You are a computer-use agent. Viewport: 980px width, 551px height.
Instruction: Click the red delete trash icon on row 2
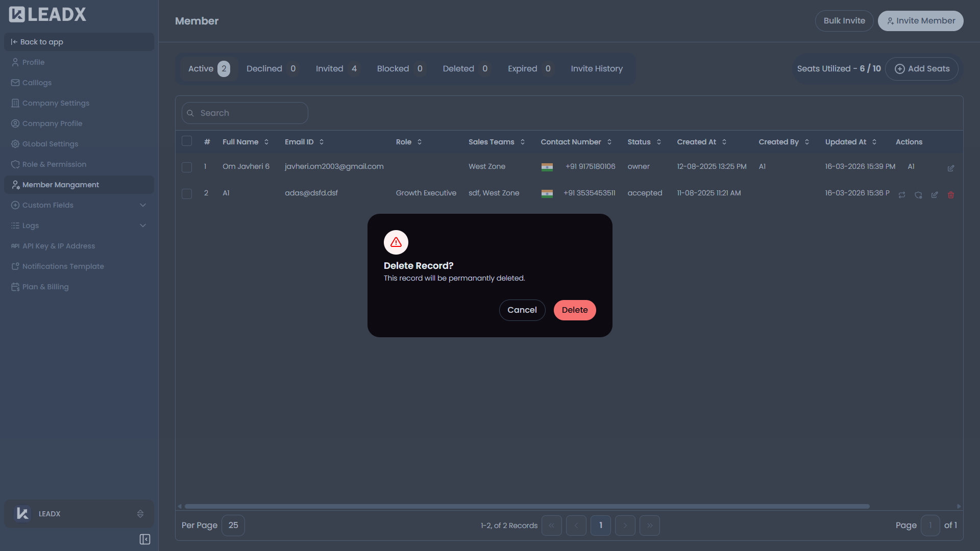(x=951, y=195)
